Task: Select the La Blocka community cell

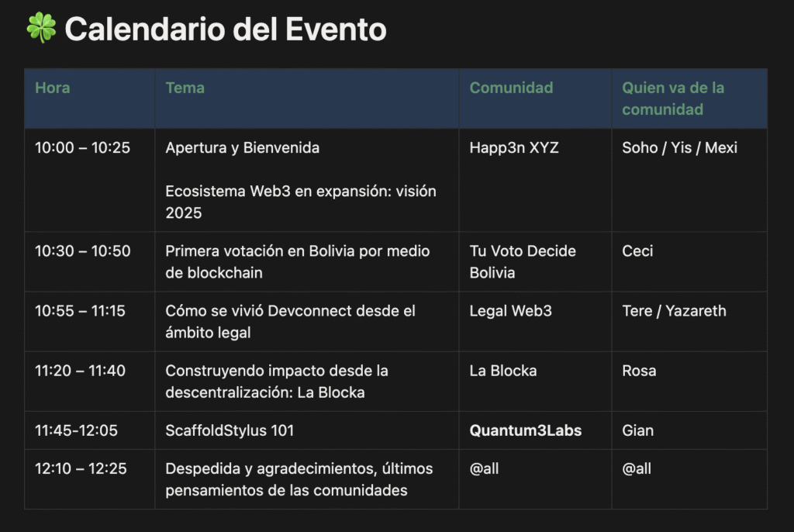Action: [503, 371]
